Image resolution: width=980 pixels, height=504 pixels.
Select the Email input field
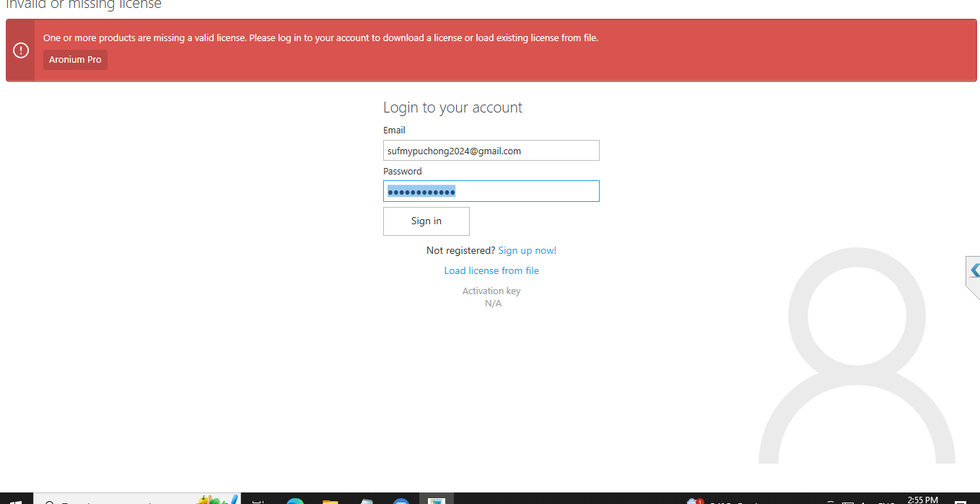(x=491, y=150)
